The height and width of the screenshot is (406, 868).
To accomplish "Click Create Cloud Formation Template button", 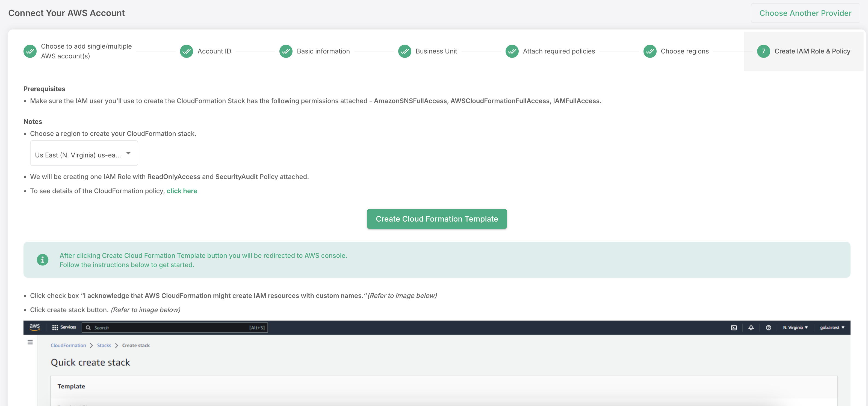I will tap(437, 219).
